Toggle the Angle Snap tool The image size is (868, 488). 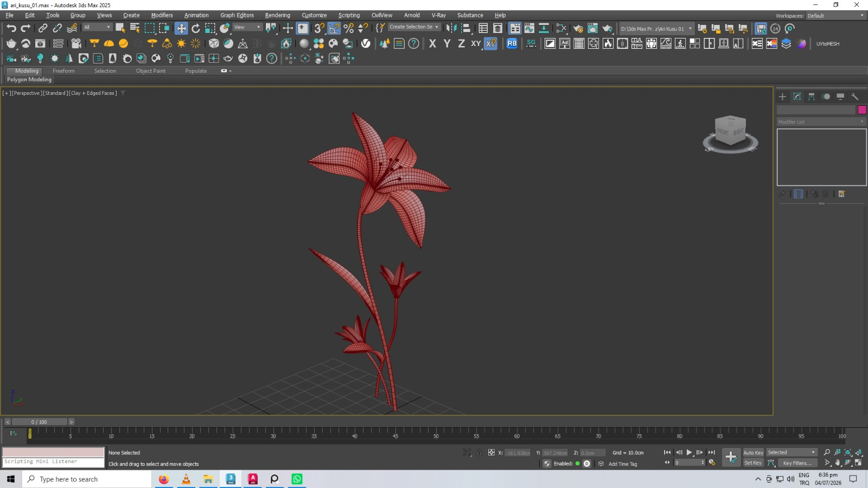click(334, 28)
